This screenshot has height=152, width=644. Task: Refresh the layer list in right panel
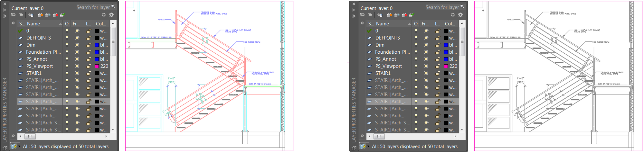click(453, 15)
